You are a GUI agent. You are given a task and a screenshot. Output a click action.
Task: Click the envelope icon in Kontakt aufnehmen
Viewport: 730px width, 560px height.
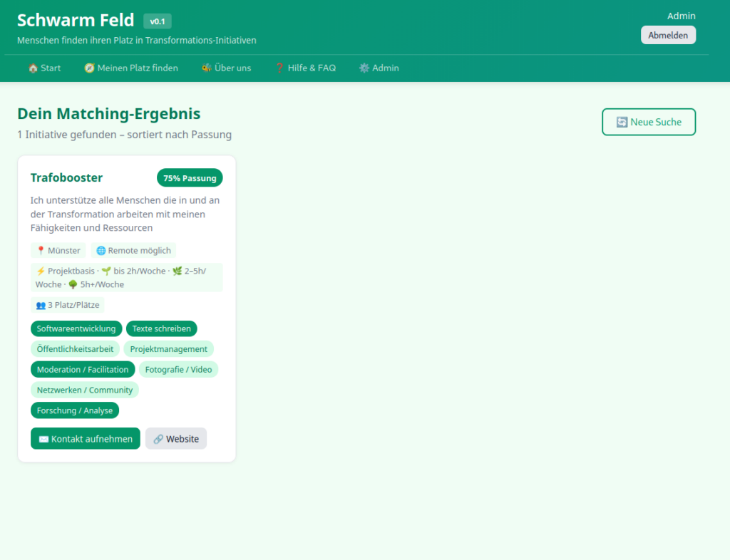click(x=43, y=439)
